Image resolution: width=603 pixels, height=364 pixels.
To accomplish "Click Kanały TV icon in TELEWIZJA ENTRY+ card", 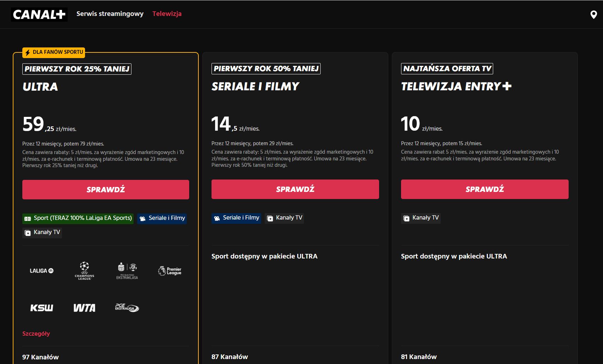I will tap(406, 218).
